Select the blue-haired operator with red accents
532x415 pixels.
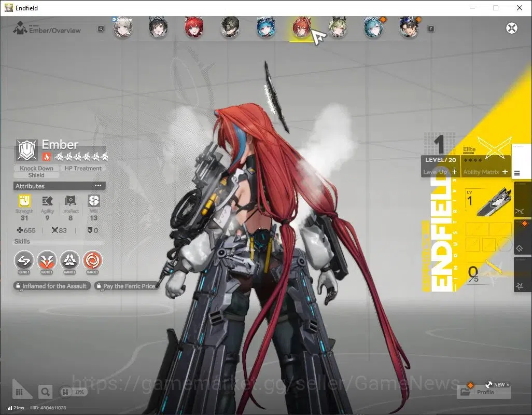click(265, 28)
